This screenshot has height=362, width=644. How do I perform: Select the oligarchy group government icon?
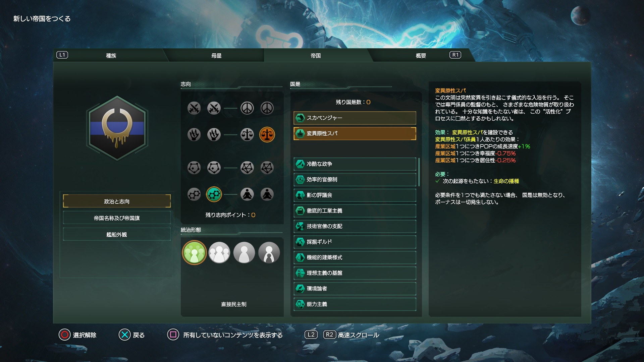tap(219, 253)
